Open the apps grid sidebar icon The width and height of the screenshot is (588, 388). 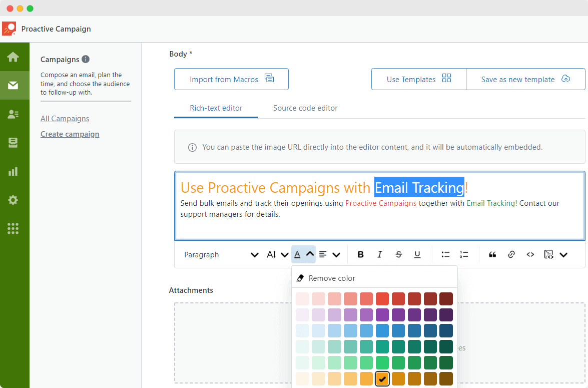pos(13,228)
